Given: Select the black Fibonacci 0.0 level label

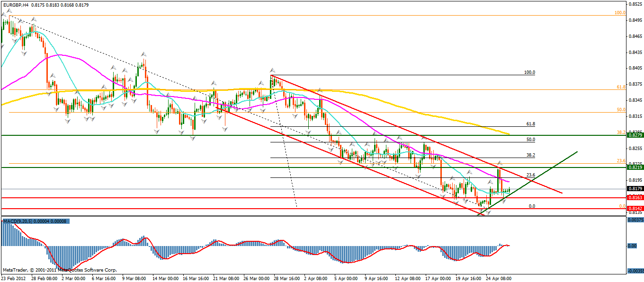Looking at the screenshot, I should [x=531, y=206].
